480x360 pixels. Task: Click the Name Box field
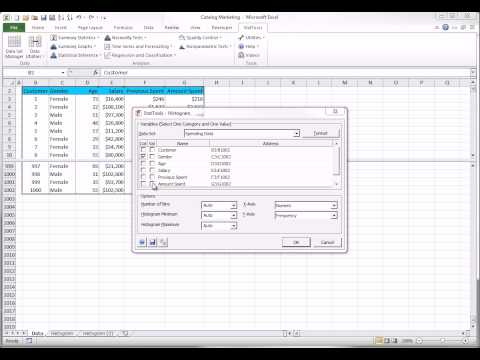point(32,72)
